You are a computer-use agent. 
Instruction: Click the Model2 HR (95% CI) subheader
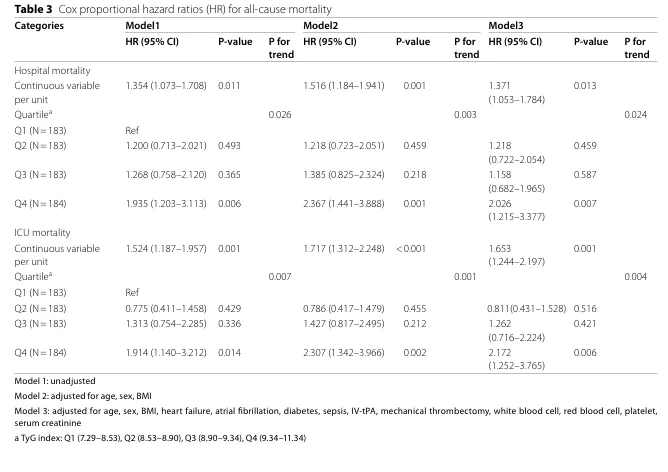pyautogui.click(x=330, y=42)
